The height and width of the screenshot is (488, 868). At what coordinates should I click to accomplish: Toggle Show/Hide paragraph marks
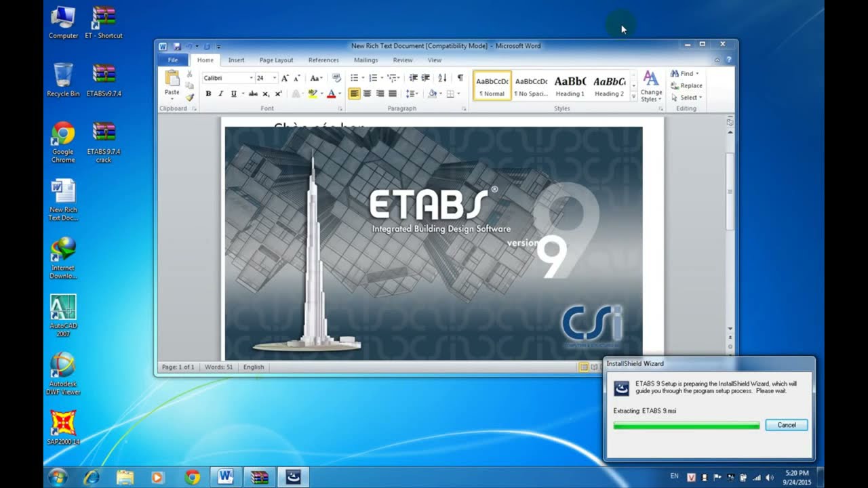460,78
